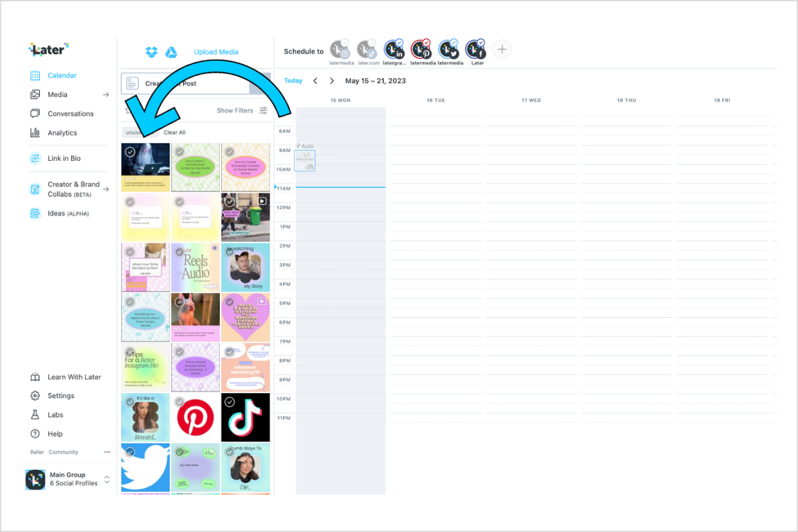798x532 pixels.
Task: Open Link in Bio
Action: click(64, 158)
